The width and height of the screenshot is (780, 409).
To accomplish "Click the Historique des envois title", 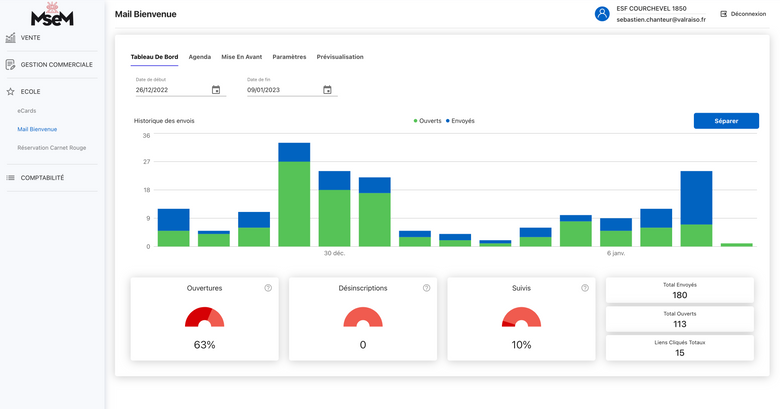I will (x=164, y=121).
